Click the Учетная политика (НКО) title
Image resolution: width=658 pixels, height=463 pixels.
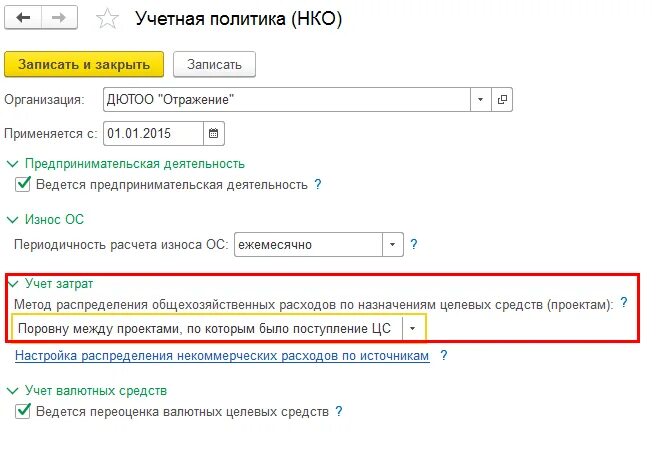[238, 18]
